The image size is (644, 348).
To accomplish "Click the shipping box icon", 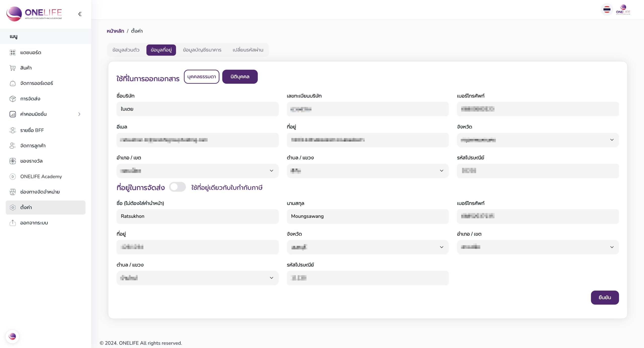I will pos(13,99).
